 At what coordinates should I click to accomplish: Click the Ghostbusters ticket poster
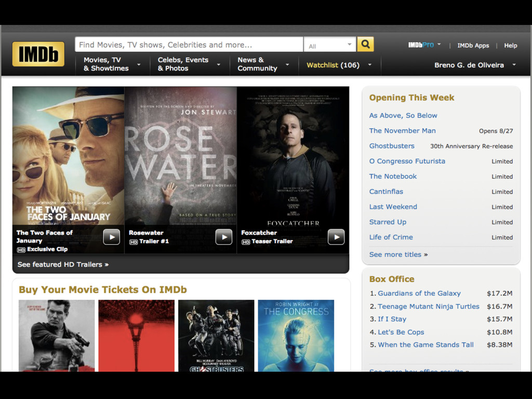click(216, 336)
